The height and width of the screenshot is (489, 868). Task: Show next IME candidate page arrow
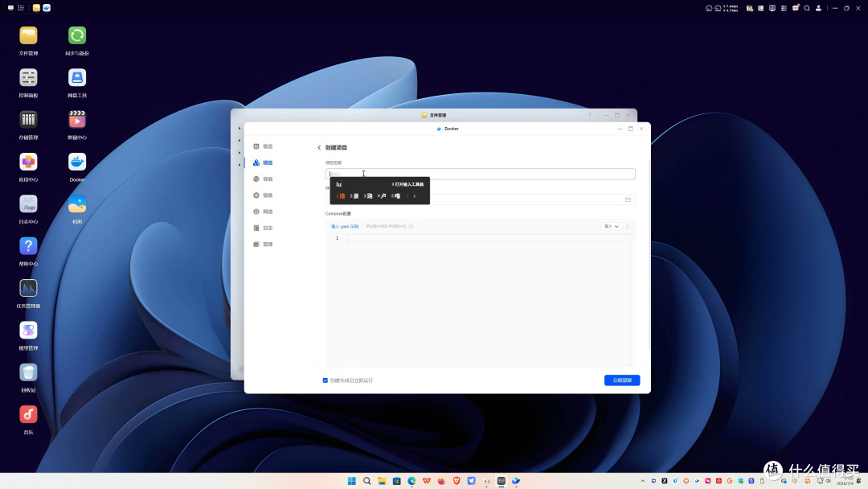414,196
